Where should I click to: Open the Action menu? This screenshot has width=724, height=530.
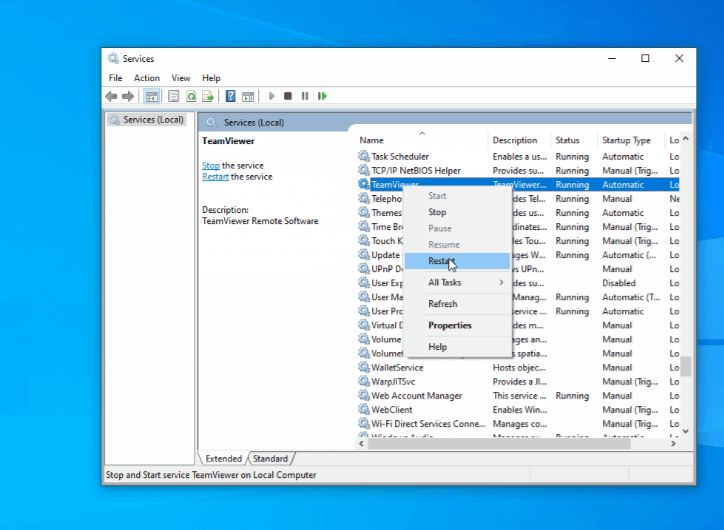(x=147, y=78)
